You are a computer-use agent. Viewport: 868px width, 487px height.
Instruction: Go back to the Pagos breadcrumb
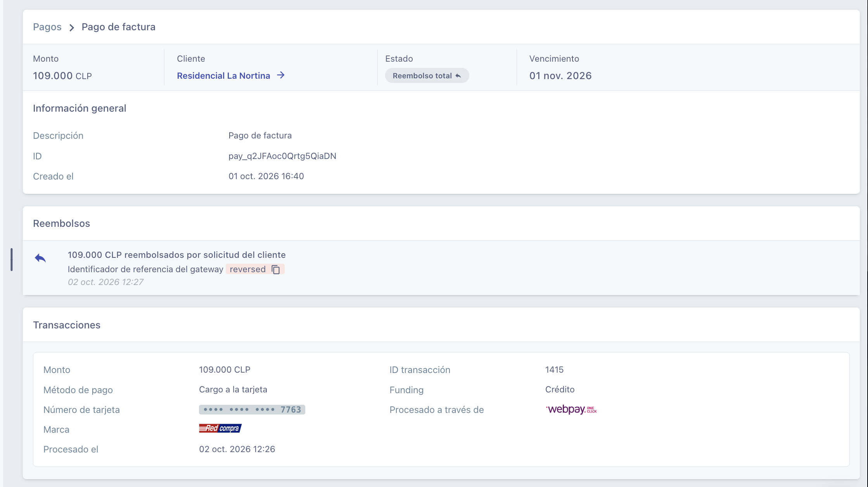[x=47, y=27]
